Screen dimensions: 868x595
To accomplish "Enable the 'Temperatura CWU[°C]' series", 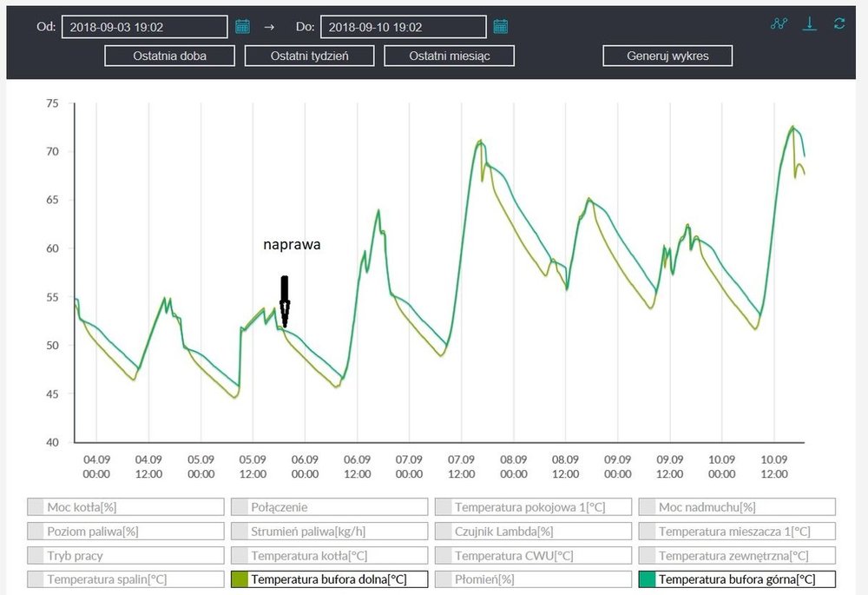I will pos(533,556).
